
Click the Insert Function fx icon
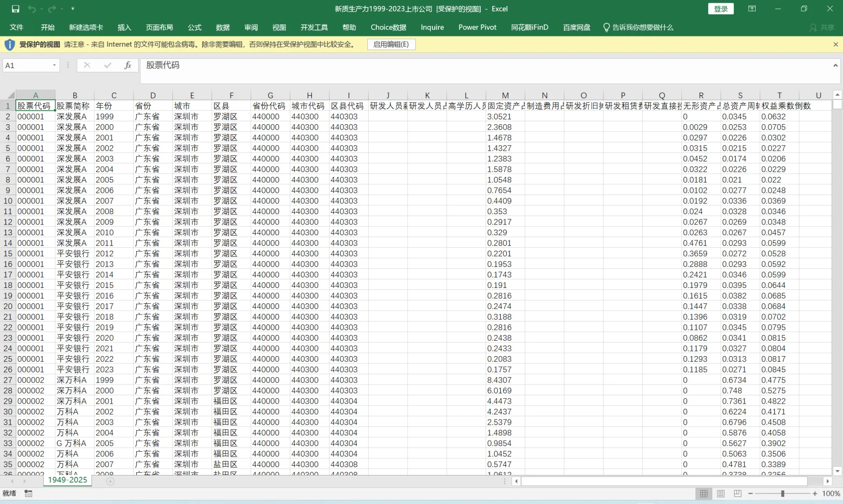128,65
